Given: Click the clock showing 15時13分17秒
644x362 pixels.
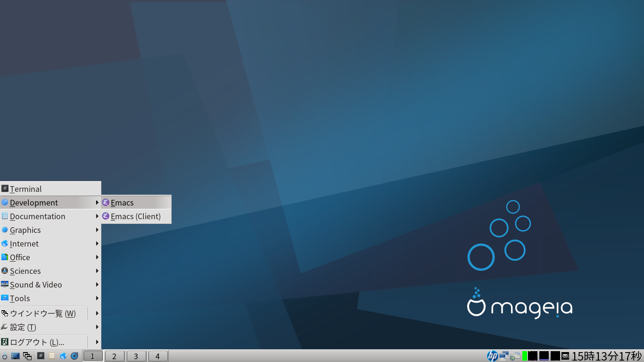Looking at the screenshot, I should pyautogui.click(x=607, y=356).
